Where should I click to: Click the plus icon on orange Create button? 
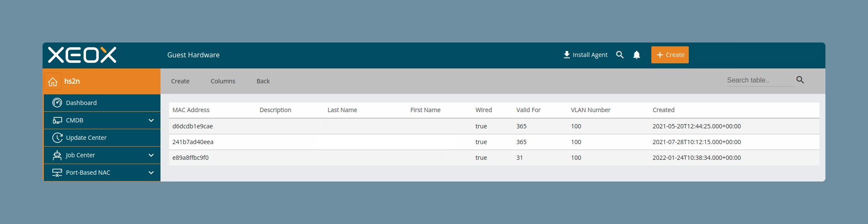tap(660, 55)
